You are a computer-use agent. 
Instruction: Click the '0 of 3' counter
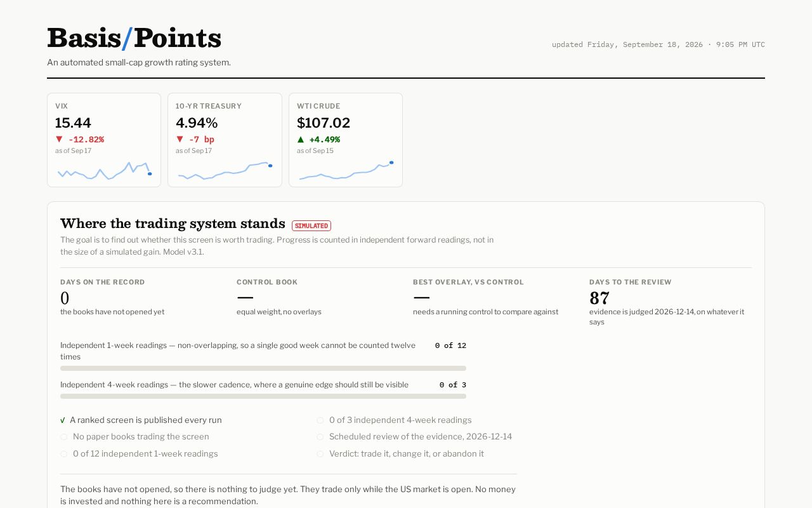[453, 385]
